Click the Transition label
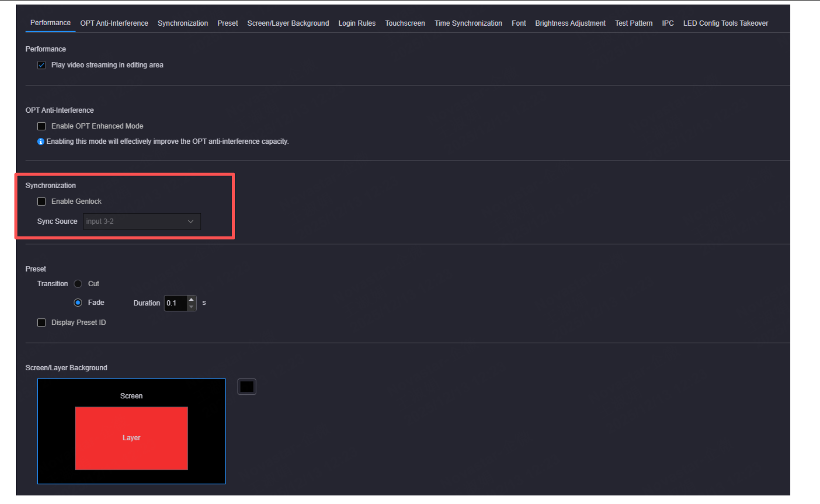The width and height of the screenshot is (820, 504). click(52, 284)
